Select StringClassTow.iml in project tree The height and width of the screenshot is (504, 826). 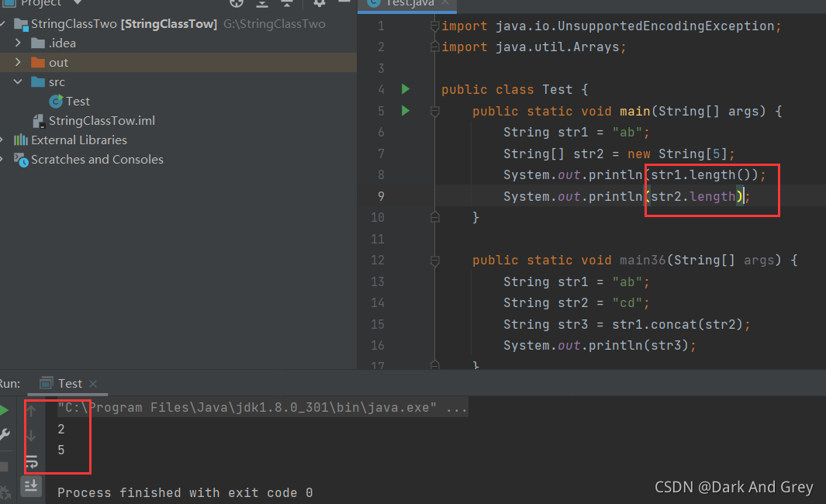click(102, 121)
